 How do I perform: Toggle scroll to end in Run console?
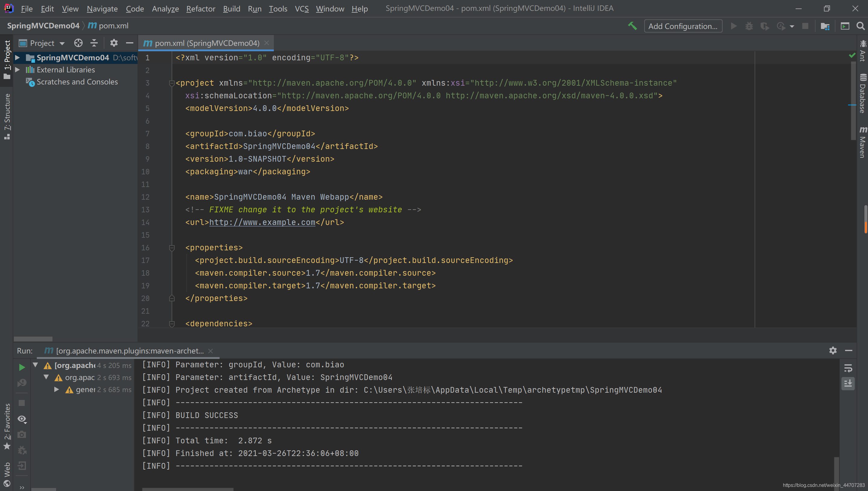pyautogui.click(x=848, y=383)
